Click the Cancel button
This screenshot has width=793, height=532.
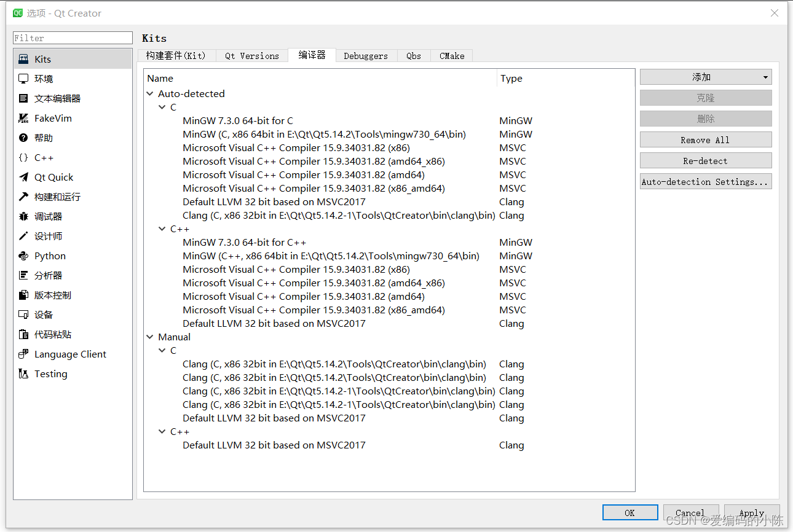click(x=690, y=512)
